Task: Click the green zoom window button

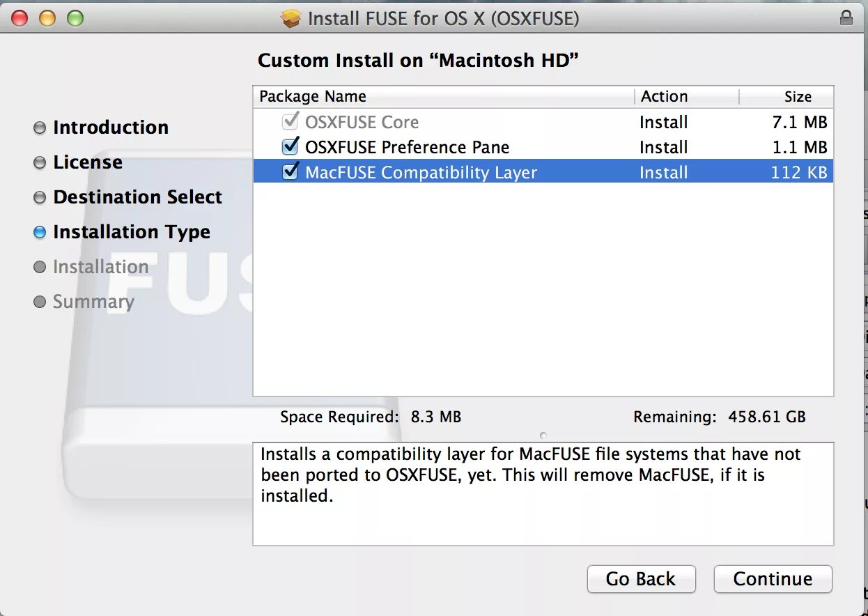Action: tap(75, 18)
